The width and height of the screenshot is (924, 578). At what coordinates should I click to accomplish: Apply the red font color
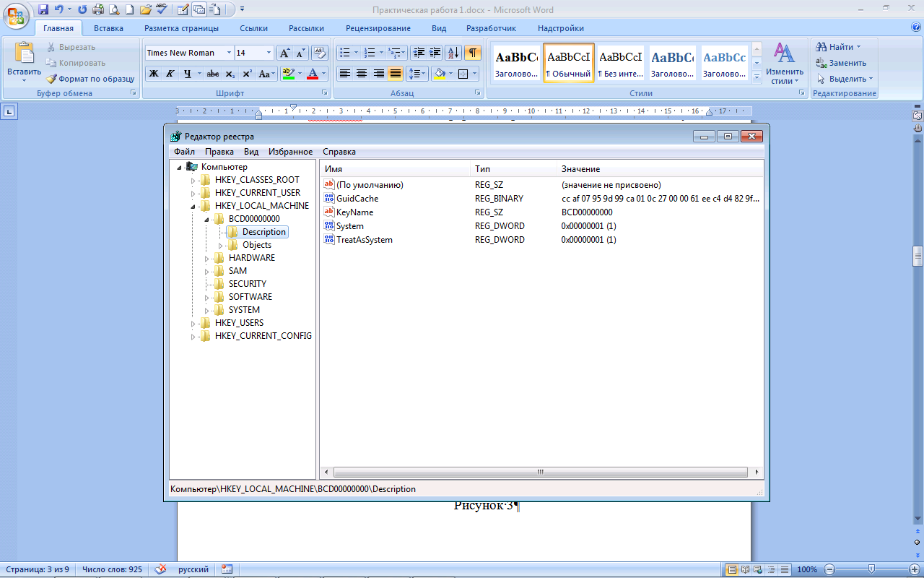[312, 74]
